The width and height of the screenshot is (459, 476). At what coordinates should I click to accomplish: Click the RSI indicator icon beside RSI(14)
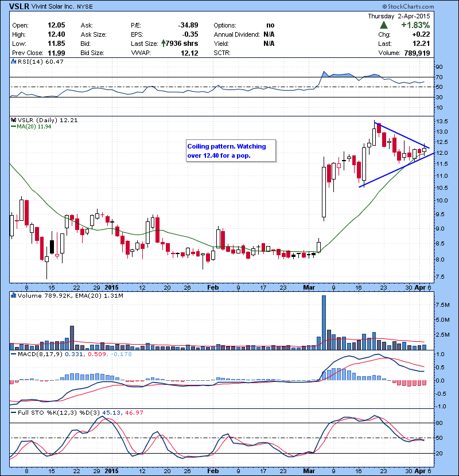click(x=13, y=61)
